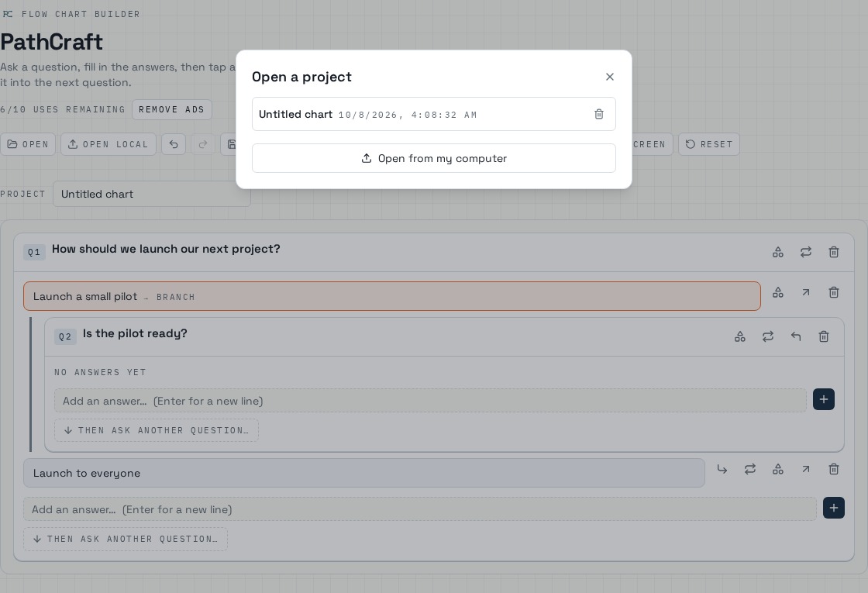The width and height of the screenshot is (868, 593).
Task: Click the project name field 'Untitled chart'
Action: click(152, 195)
